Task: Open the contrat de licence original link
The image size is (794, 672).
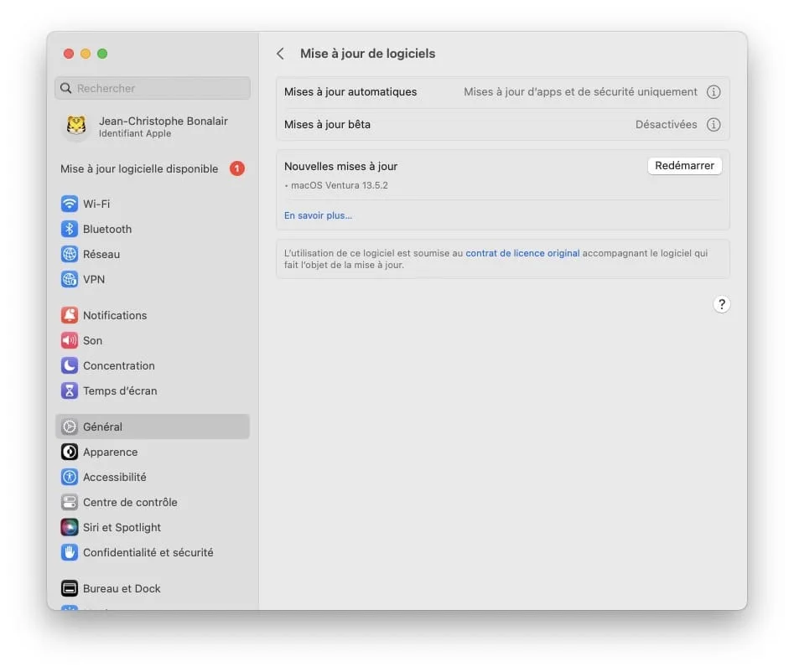Action: pyautogui.click(x=522, y=253)
